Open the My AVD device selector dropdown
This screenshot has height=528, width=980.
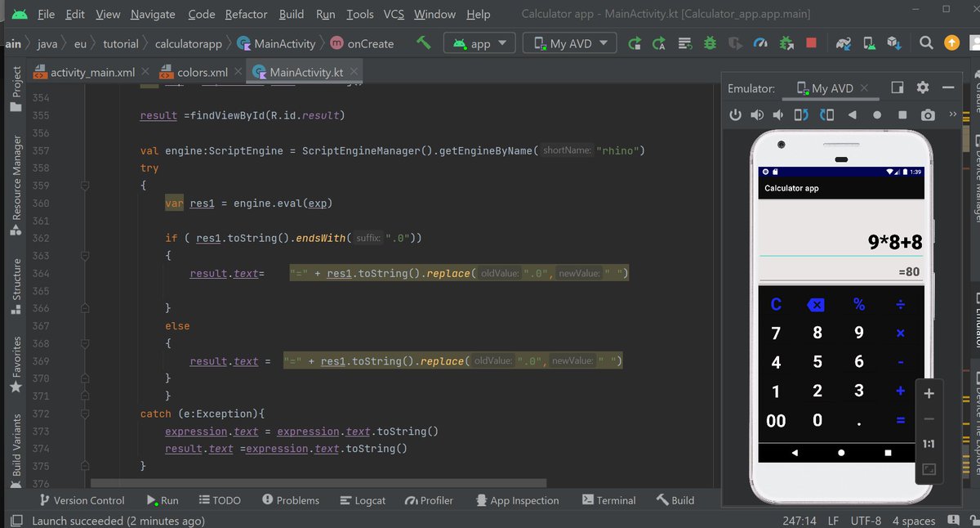pyautogui.click(x=568, y=44)
